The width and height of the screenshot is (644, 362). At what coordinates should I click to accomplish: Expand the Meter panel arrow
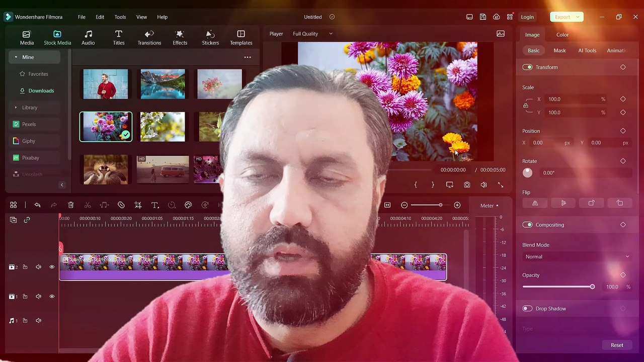click(x=497, y=205)
